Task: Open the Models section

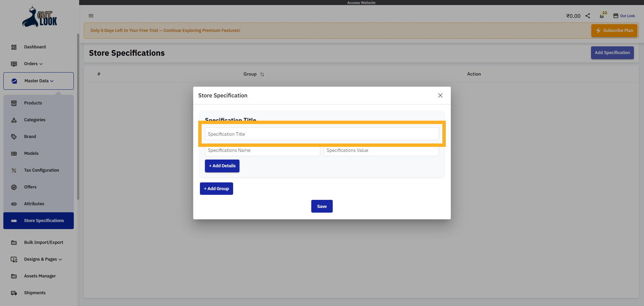Action: pos(31,153)
